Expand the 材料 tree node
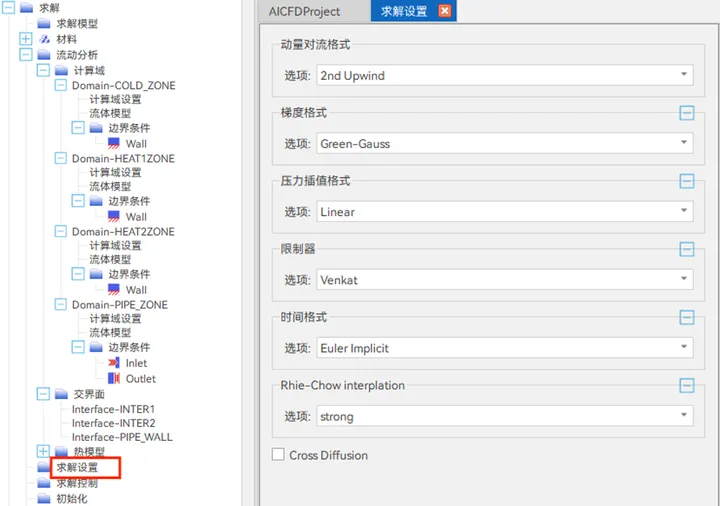Screen dimensions: 720x506 26,39
